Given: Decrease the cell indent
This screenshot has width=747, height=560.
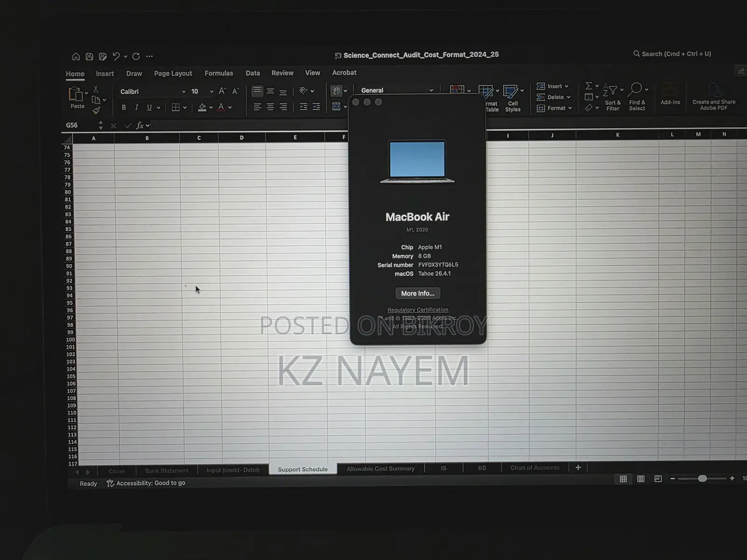Looking at the screenshot, I should click(303, 107).
